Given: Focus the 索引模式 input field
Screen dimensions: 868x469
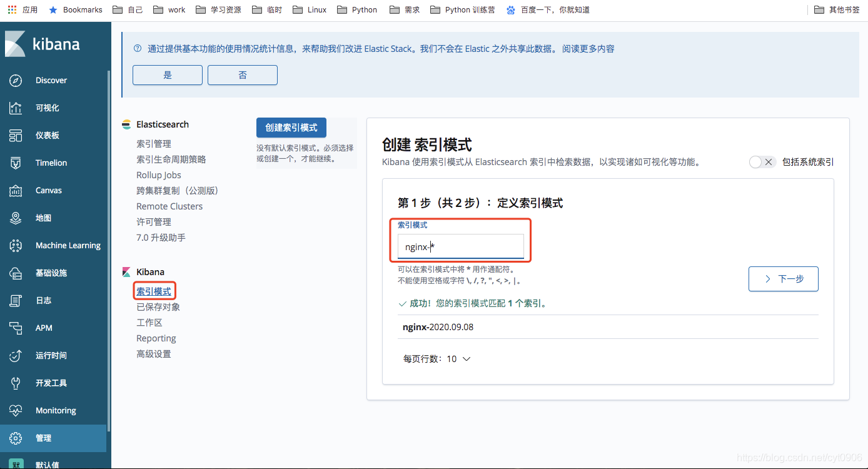Looking at the screenshot, I should [461, 246].
